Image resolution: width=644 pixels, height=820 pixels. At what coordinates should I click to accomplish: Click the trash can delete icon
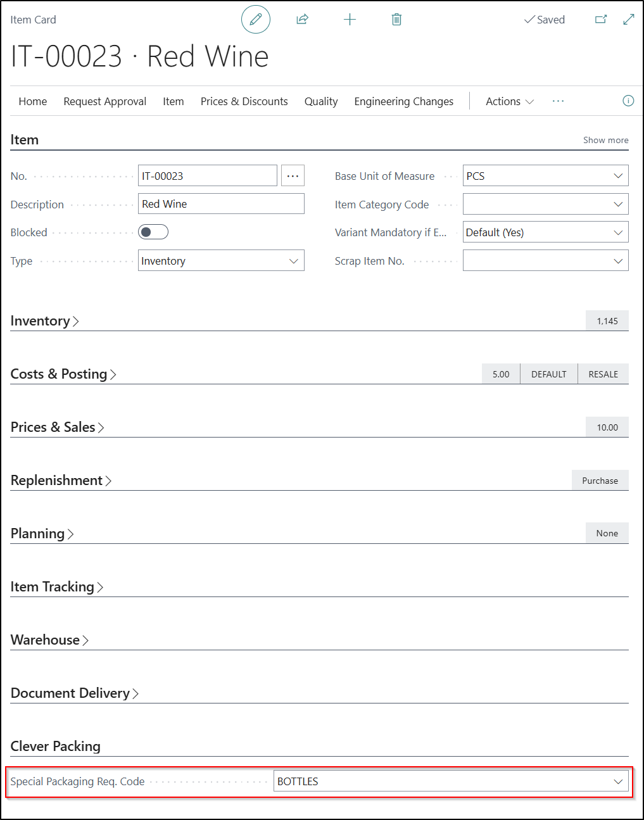pos(396,20)
